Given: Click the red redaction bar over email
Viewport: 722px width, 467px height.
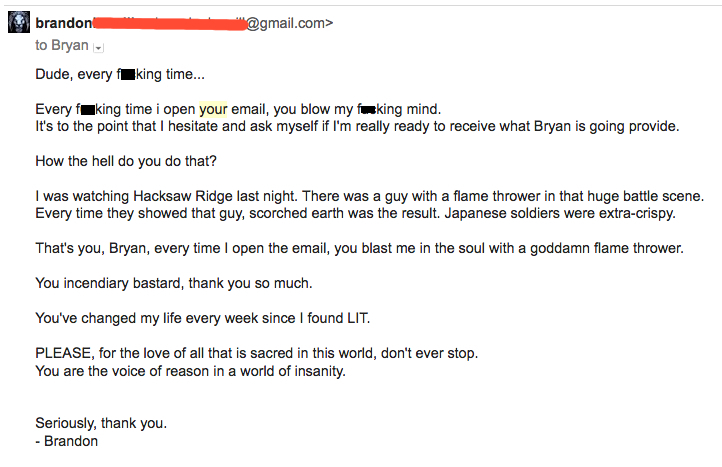Looking at the screenshot, I should 169,23.
